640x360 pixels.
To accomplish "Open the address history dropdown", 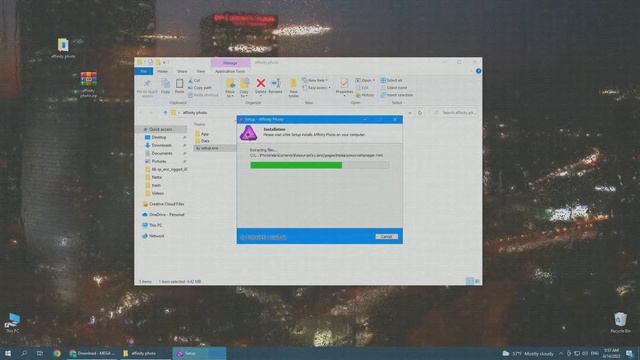I will [410, 113].
